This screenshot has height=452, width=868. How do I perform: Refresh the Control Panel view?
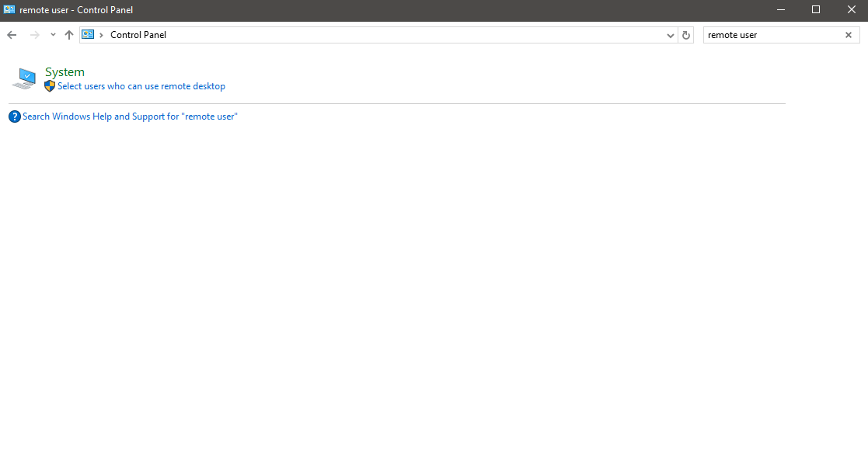click(686, 36)
